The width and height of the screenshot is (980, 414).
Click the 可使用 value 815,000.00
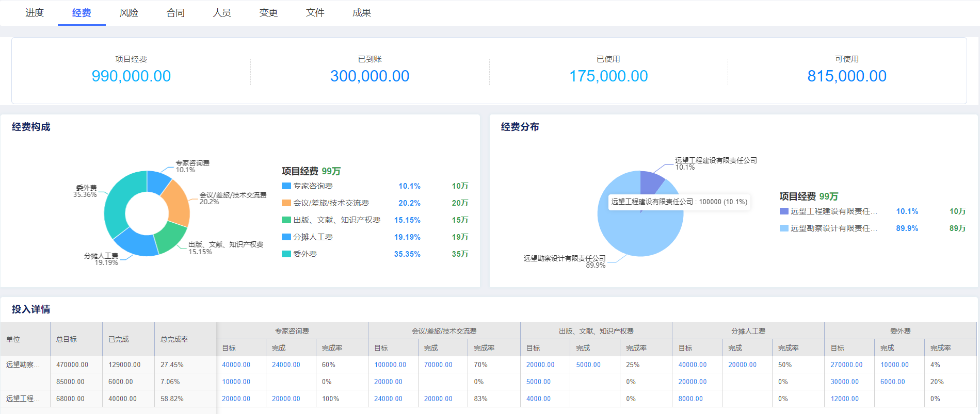[847, 76]
